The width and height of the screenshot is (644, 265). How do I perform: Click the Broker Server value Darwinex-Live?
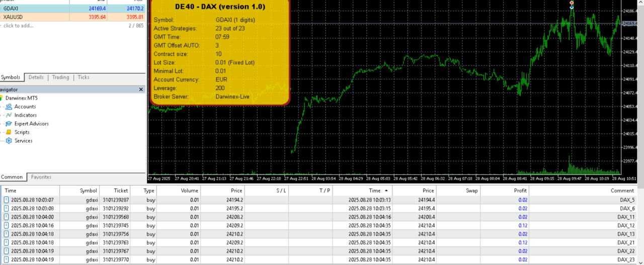point(232,97)
